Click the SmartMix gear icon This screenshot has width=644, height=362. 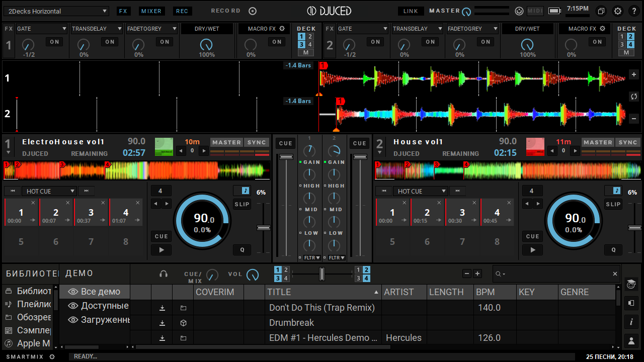(x=52, y=356)
